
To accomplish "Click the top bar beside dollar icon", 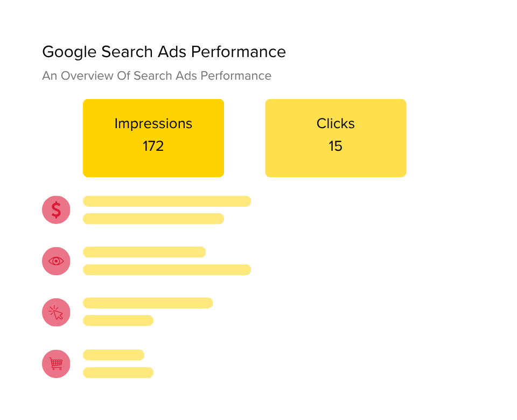I will [x=167, y=201].
